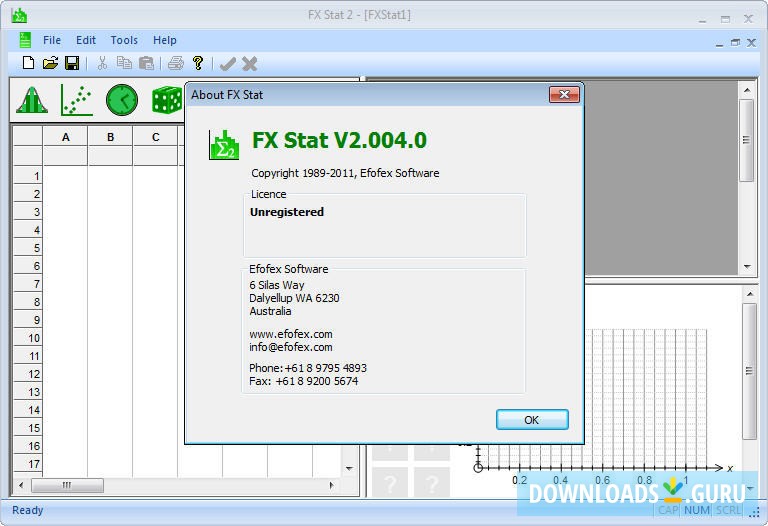This screenshot has height=526, width=768.
Task: Select the scatter plot tool icon
Action: point(77,100)
